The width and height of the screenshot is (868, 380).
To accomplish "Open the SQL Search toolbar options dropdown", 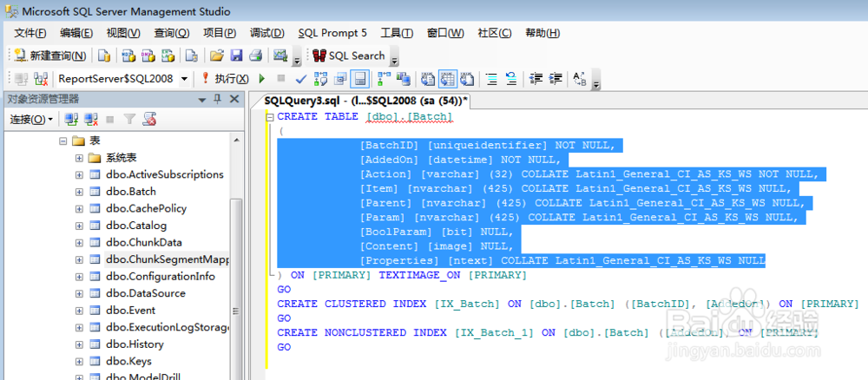I will [394, 57].
